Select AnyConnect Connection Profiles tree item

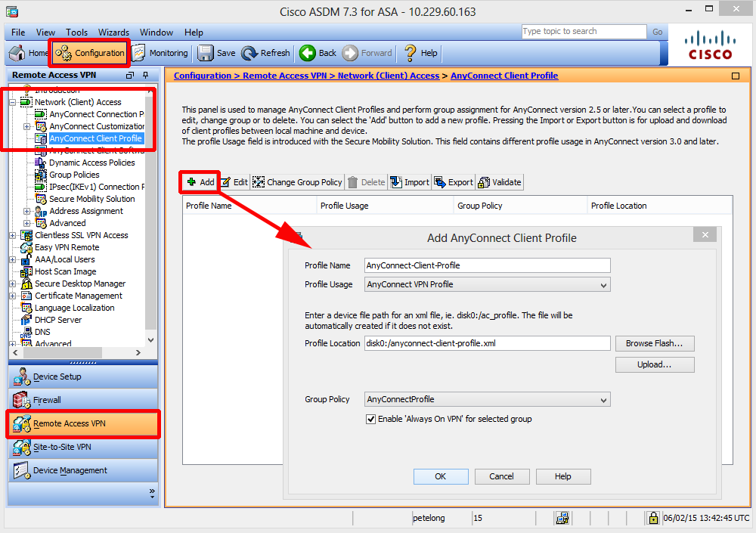[x=97, y=114]
